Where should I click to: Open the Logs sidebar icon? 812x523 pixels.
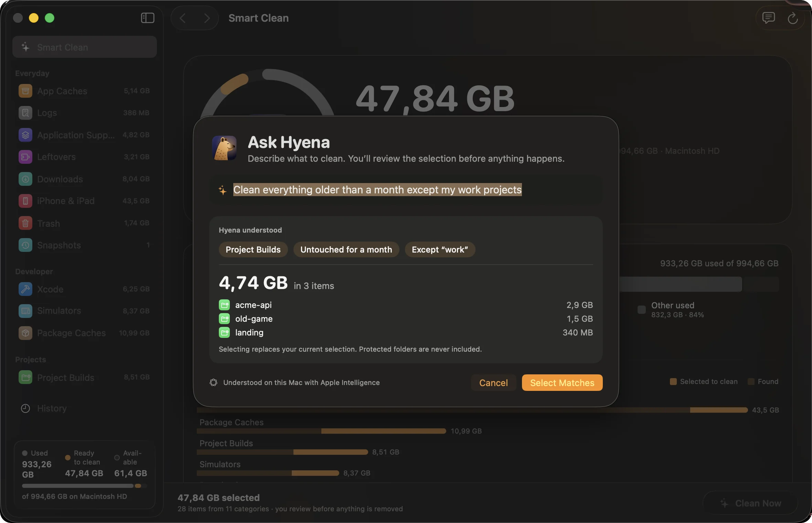[25, 113]
